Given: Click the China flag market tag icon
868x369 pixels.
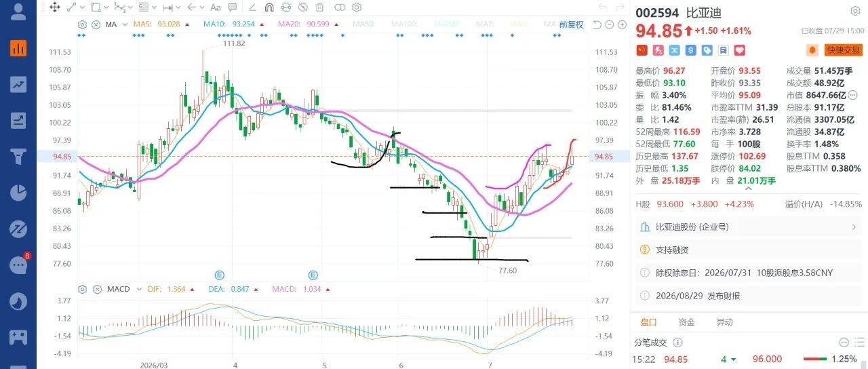Looking at the screenshot, I should 641,50.
